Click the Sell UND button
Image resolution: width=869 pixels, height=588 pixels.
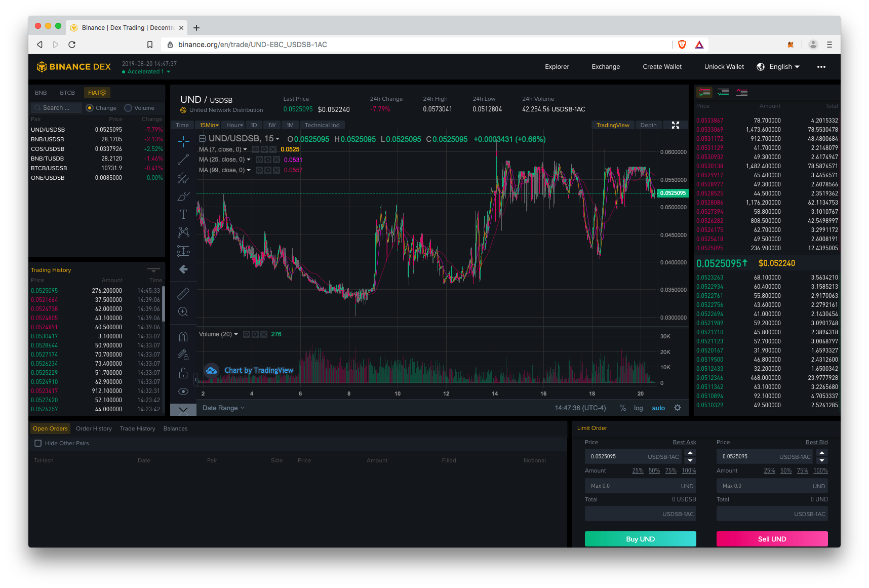[772, 539]
